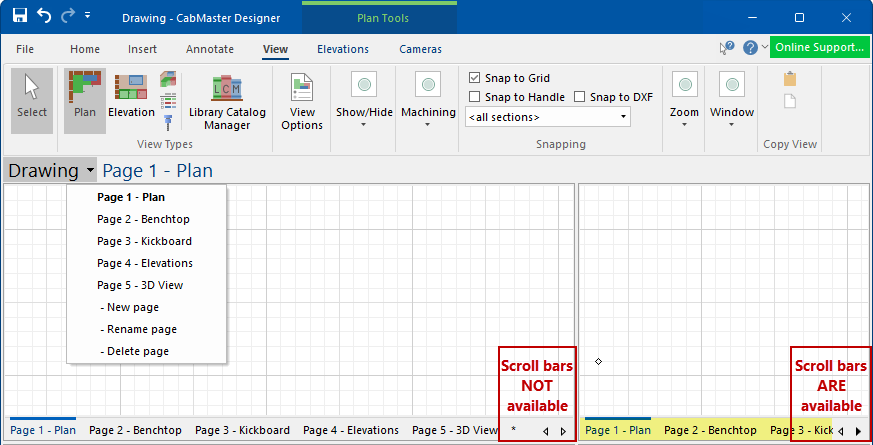This screenshot has height=445, width=873.
Task: Switch to the Plan view type
Action: click(x=85, y=101)
